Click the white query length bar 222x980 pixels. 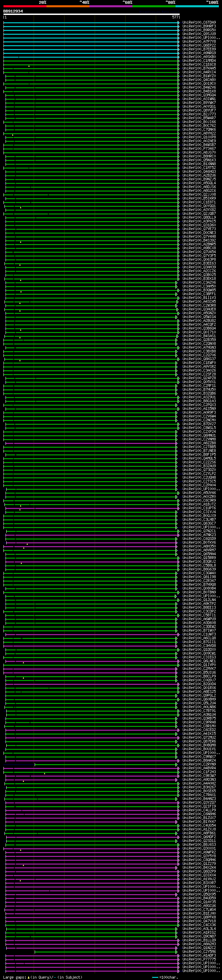(92, 14)
